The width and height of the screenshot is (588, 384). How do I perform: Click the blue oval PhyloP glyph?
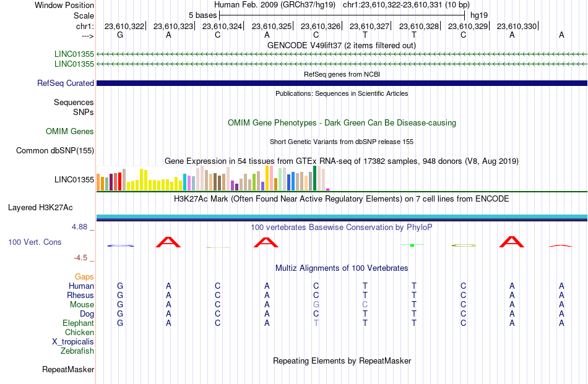pyautogui.click(x=120, y=245)
